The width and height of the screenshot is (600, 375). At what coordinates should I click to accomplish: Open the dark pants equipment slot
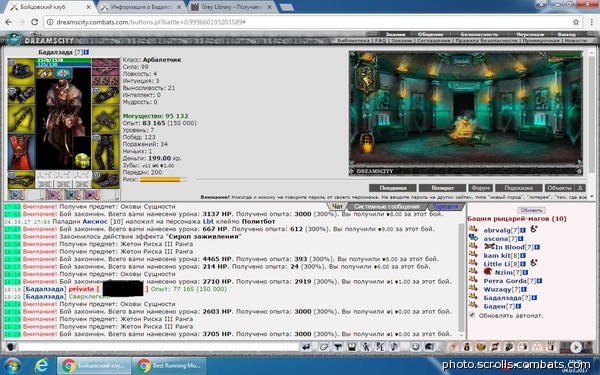106,152
